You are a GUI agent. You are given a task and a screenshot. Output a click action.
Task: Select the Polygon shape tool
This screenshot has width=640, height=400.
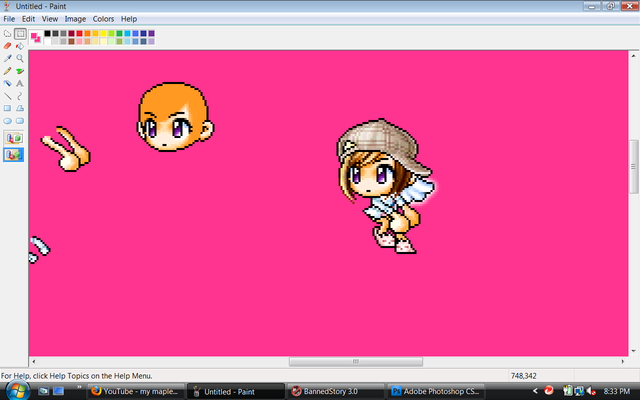point(20,108)
